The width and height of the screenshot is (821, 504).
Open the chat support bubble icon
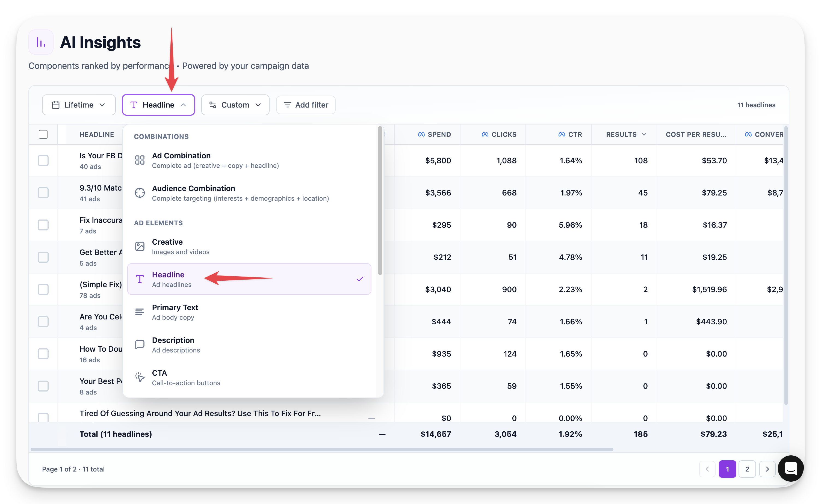pyautogui.click(x=790, y=468)
